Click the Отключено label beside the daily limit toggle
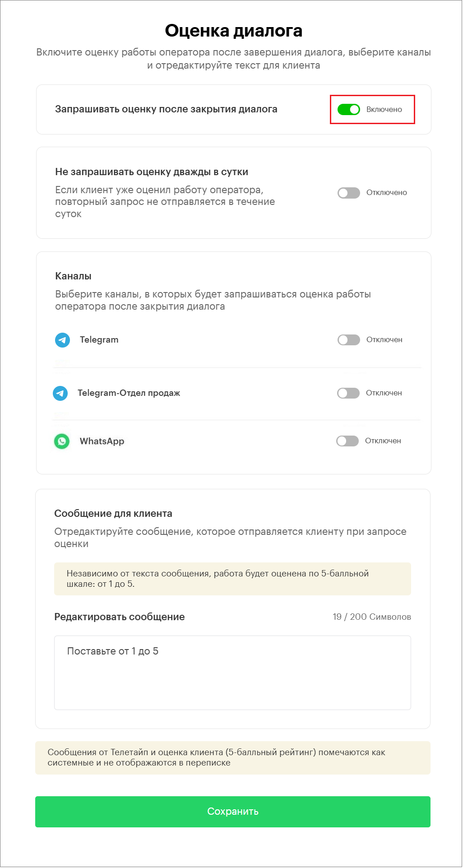This screenshot has height=868, width=463. coord(386,193)
